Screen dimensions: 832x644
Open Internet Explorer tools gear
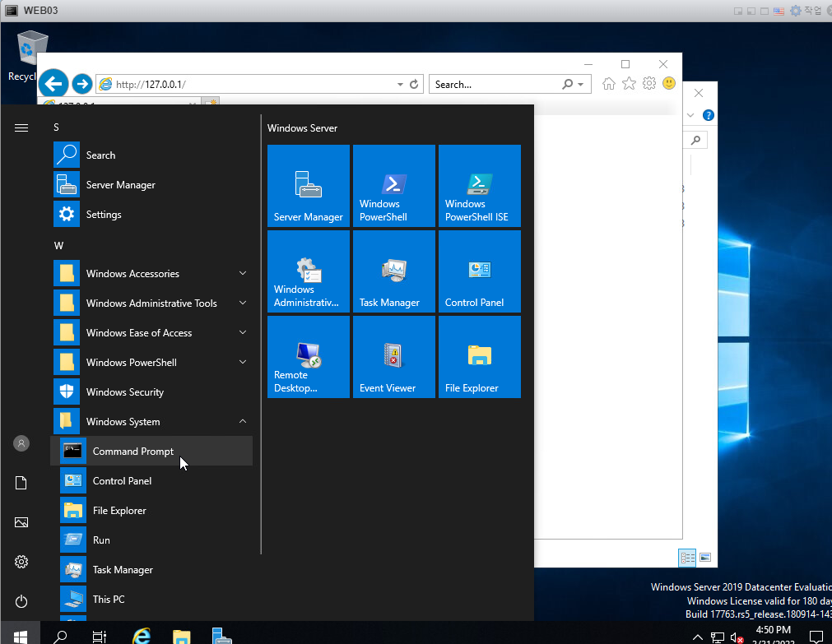click(649, 83)
